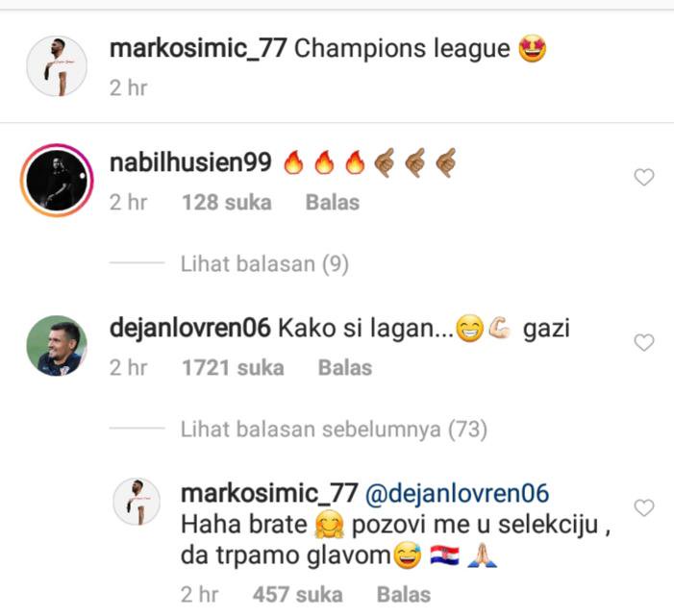Screen dimensions: 674x616
Task: Open username nabilhusien99
Action: tap(190, 162)
